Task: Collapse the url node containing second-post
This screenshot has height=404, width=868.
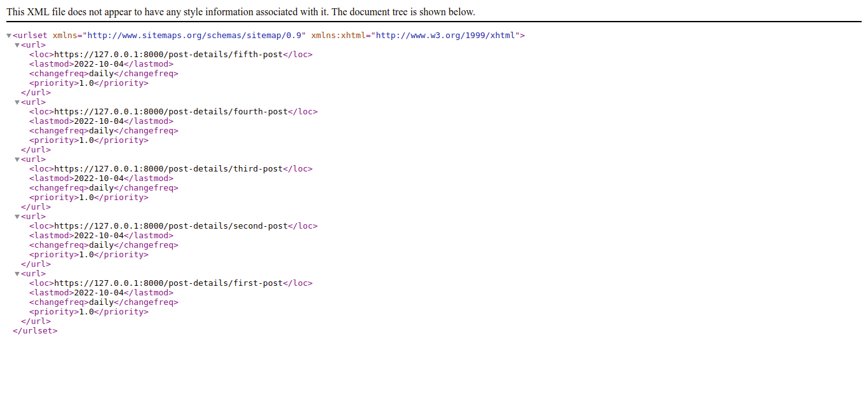Action: click(17, 217)
